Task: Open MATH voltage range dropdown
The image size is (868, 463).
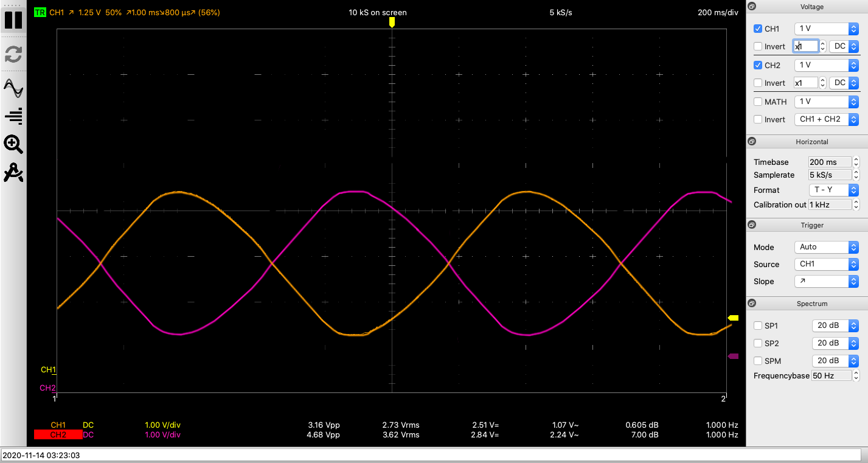Action: [x=827, y=102]
